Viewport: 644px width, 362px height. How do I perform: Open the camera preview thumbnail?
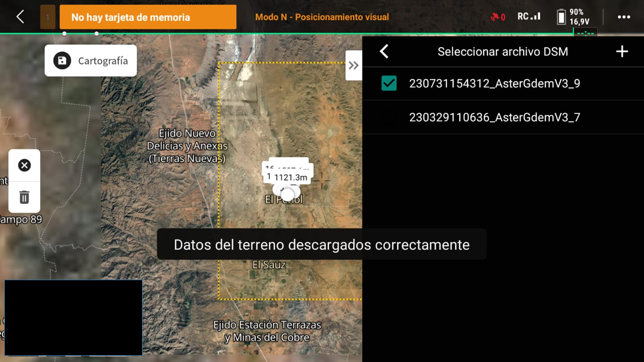(73, 318)
